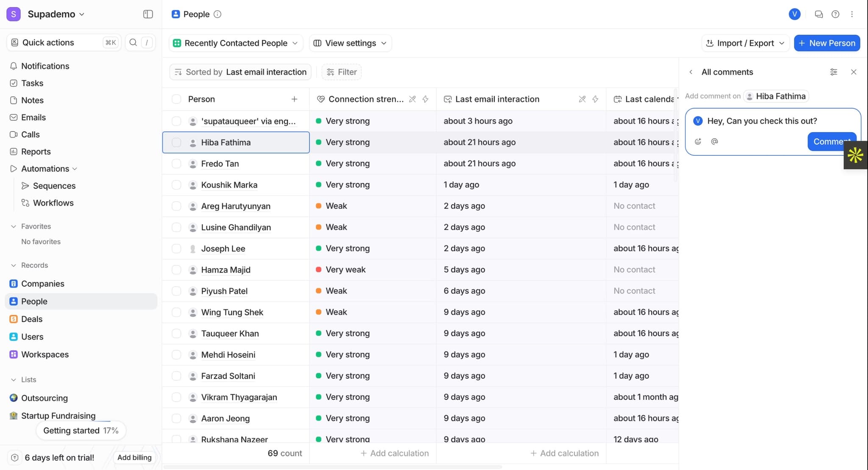Toggle the select-all checkbox in the header
868x470 pixels.
point(176,99)
